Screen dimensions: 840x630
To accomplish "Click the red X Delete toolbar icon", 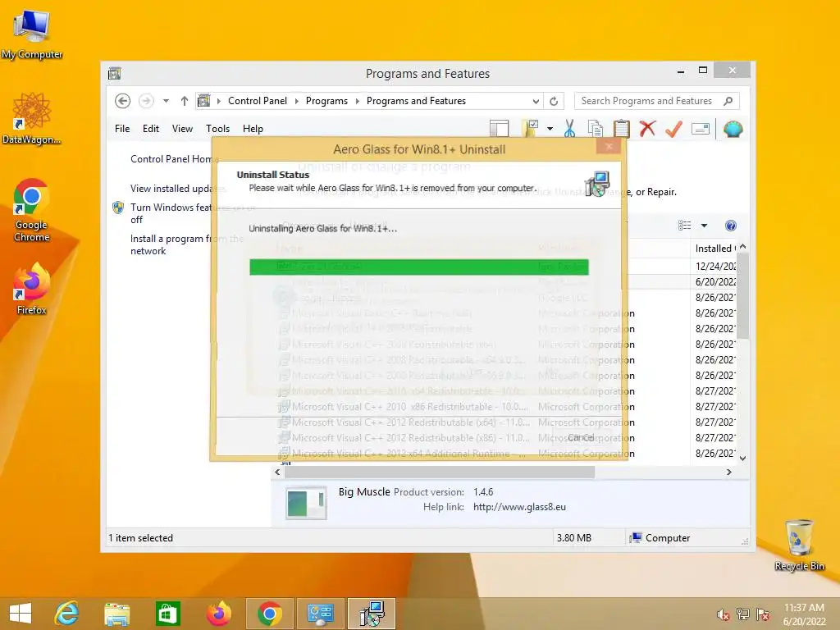I will click(x=648, y=129).
